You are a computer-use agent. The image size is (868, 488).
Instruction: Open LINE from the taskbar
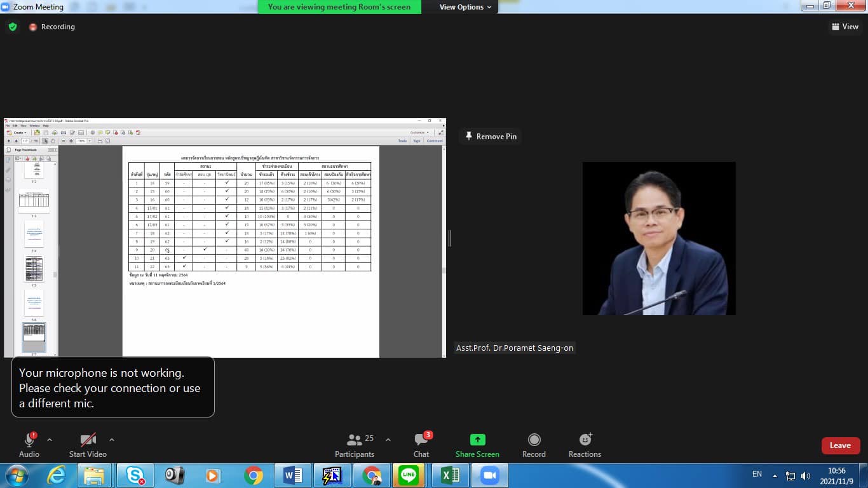(x=409, y=475)
